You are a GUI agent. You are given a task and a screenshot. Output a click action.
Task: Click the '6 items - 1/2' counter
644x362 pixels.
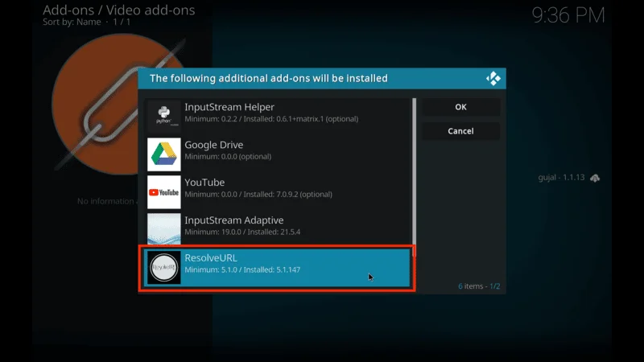point(479,286)
